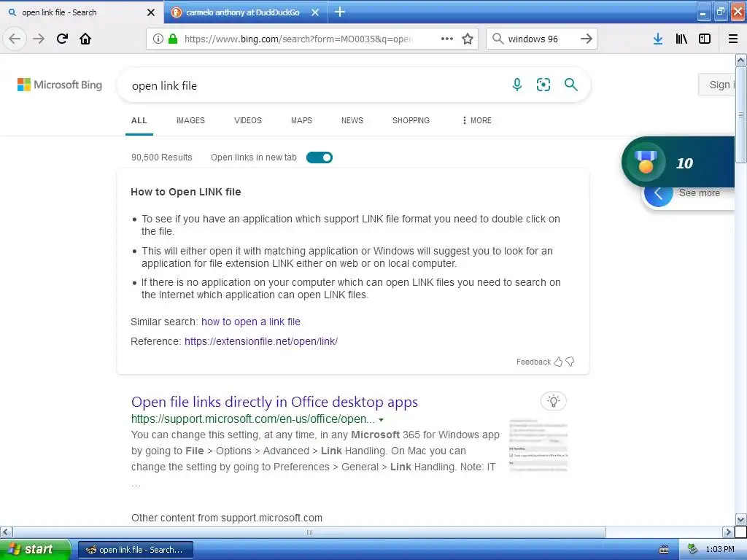
Task: Open 'how to open a link file' link
Action: pos(251,322)
